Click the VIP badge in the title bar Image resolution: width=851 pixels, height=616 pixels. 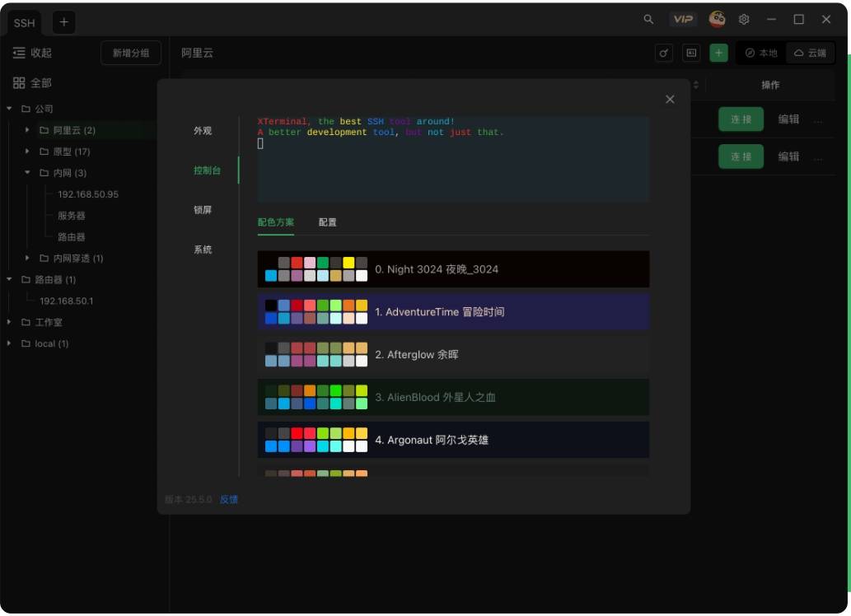683,20
